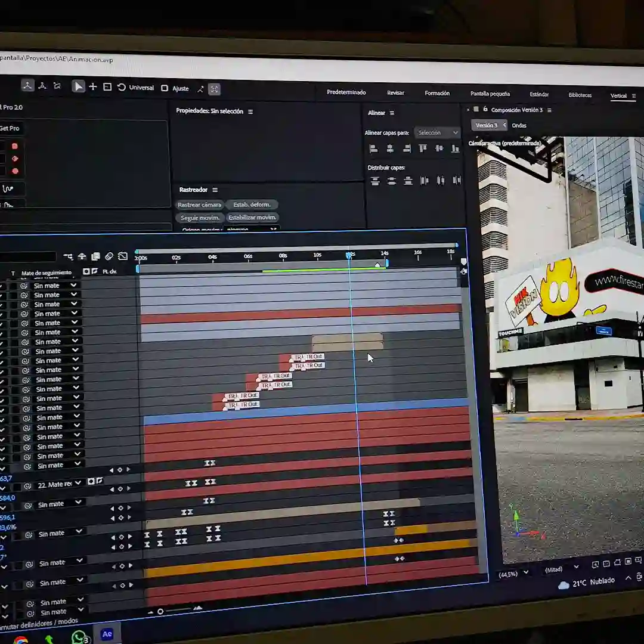Distribute layers by right edges
Screen dimensions: 644x644
click(x=457, y=180)
